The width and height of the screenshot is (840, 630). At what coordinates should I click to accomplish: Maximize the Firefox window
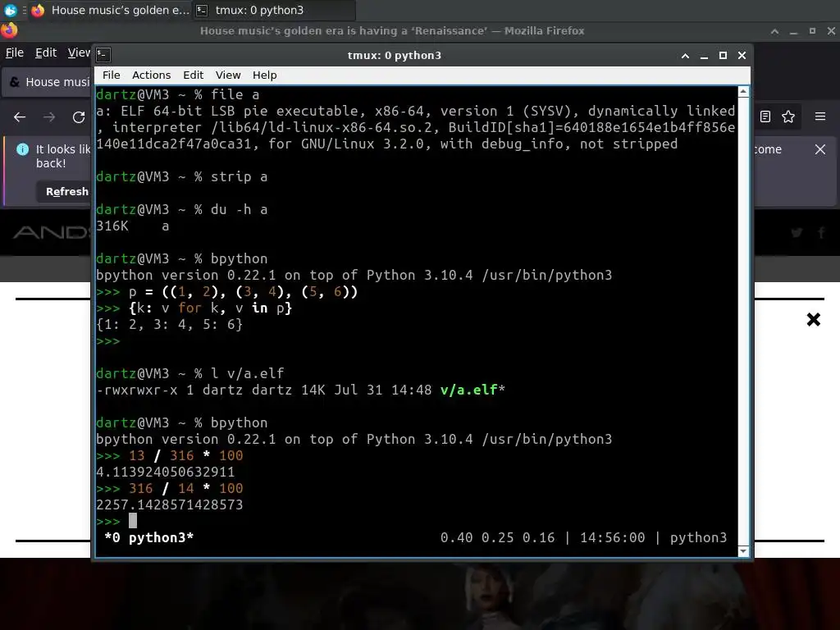[812, 31]
